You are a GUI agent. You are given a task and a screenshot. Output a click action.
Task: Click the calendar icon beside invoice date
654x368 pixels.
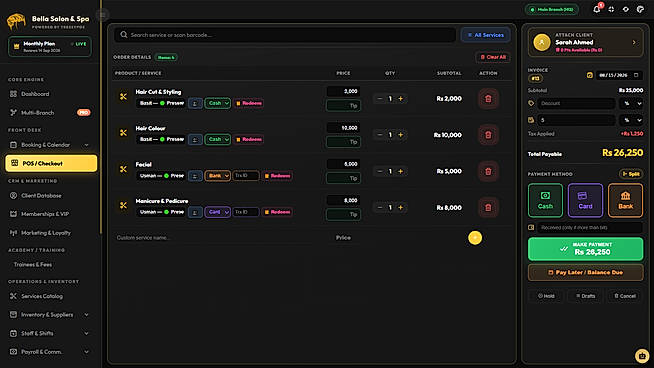[589, 75]
